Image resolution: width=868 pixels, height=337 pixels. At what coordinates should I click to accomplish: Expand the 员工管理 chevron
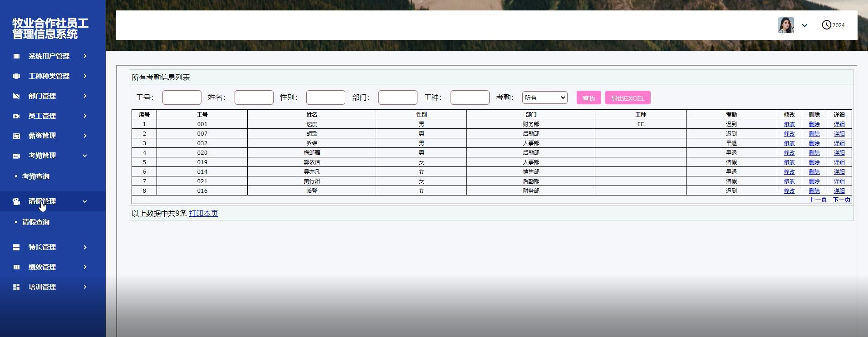[85, 116]
